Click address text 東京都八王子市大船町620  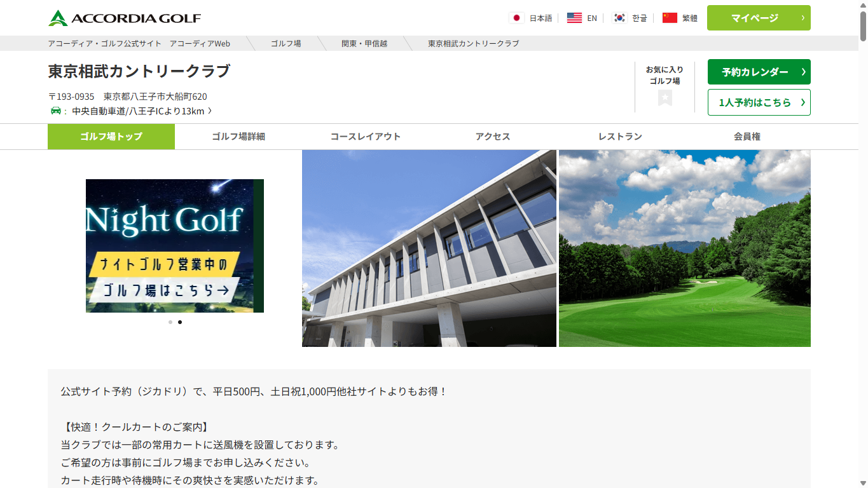[x=155, y=97]
